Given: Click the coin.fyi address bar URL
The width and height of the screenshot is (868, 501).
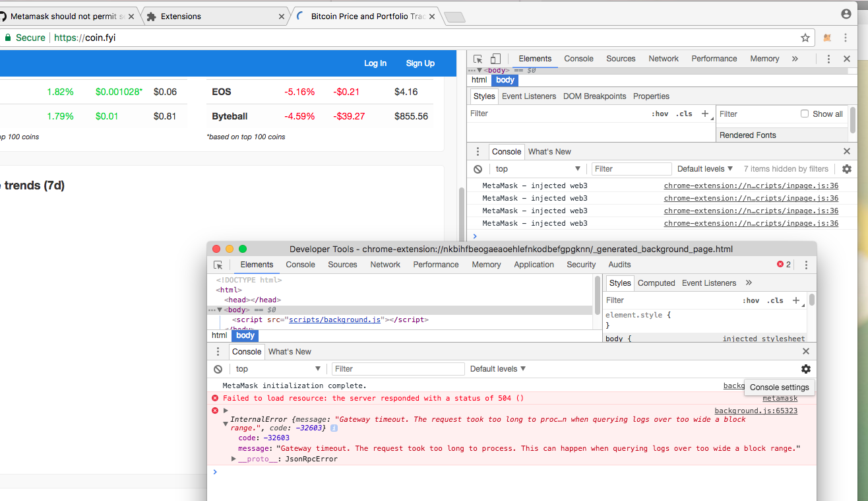Looking at the screenshot, I should click(x=84, y=38).
